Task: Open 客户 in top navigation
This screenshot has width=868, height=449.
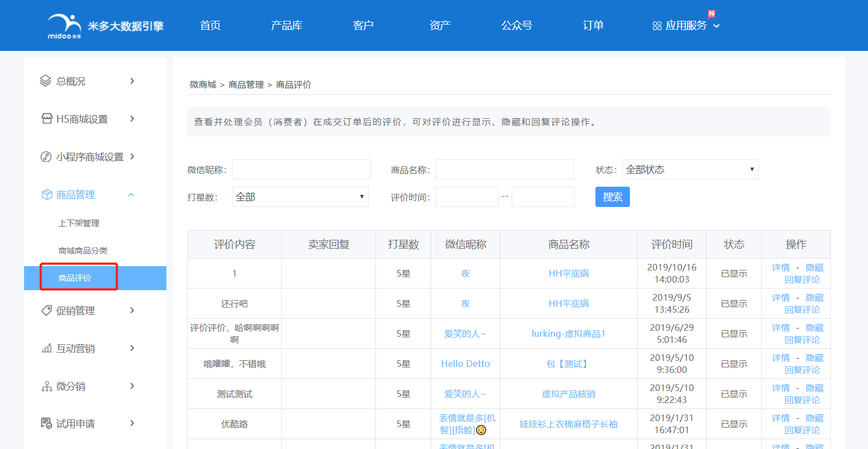Action: [363, 26]
